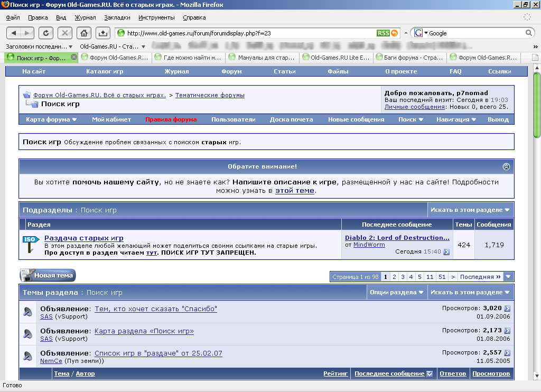Click the vertical scrollbar thumb

(537, 105)
